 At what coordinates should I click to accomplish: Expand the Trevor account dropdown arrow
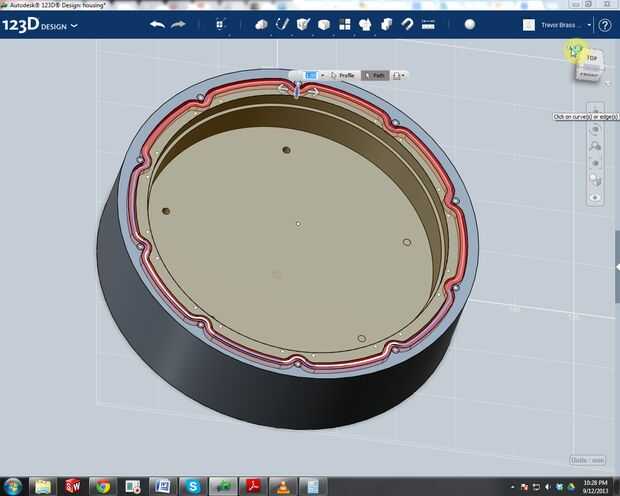589,25
